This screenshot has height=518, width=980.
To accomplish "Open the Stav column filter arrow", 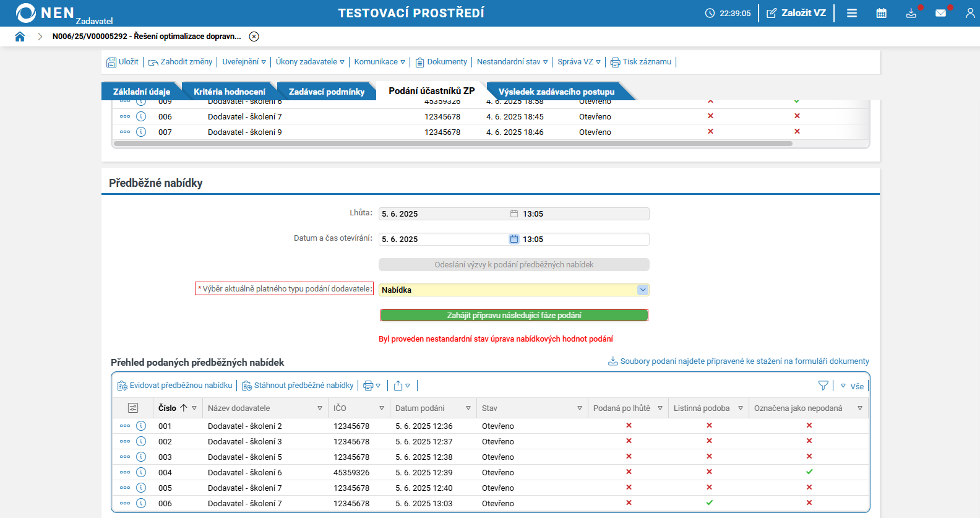I will (x=580, y=408).
